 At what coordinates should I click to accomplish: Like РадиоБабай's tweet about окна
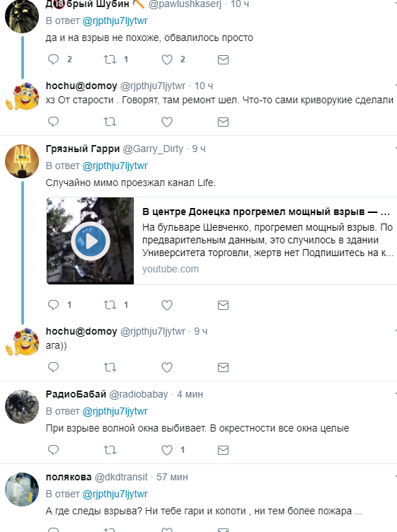coord(166,450)
